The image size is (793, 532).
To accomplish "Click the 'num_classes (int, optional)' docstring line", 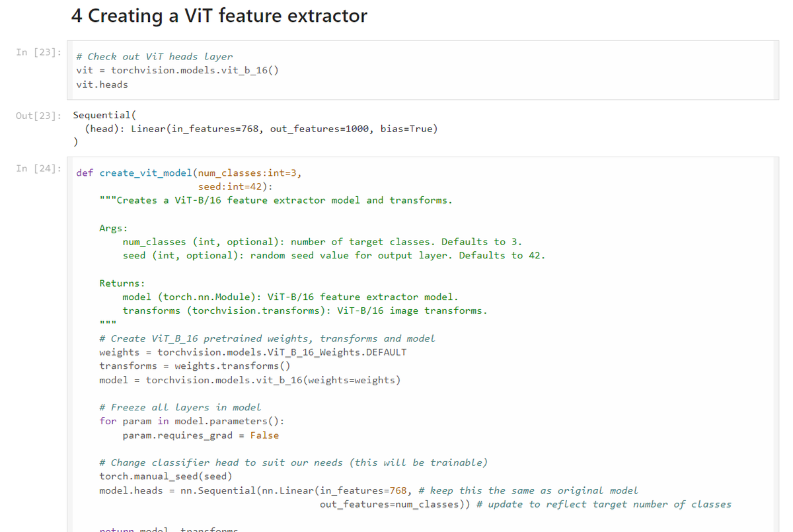I will tap(322, 242).
